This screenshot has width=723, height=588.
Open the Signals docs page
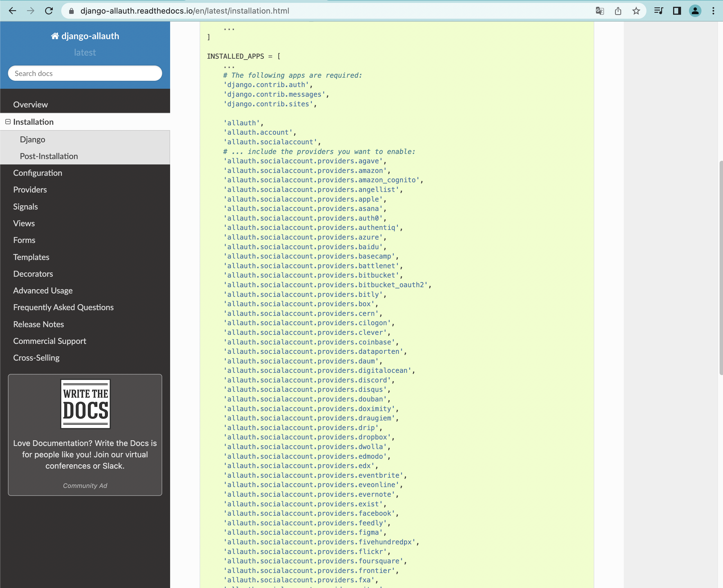tap(85, 207)
